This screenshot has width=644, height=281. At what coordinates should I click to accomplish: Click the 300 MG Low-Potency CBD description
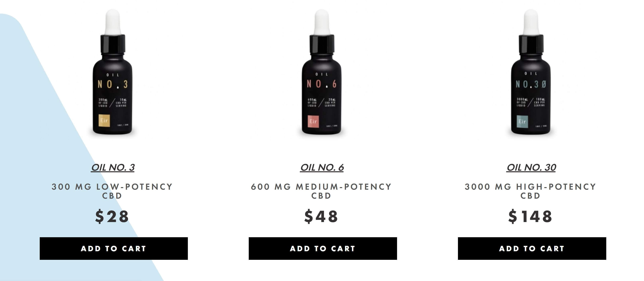click(x=112, y=191)
